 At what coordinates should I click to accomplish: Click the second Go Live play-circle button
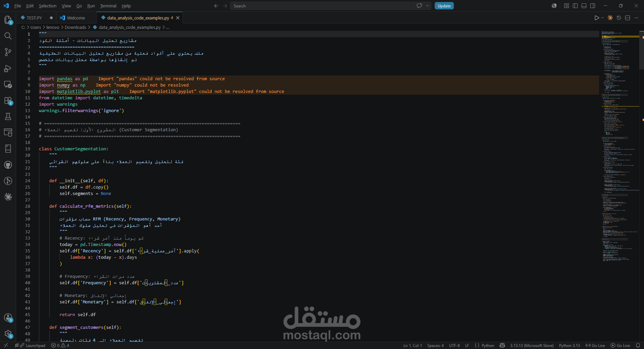(620, 345)
